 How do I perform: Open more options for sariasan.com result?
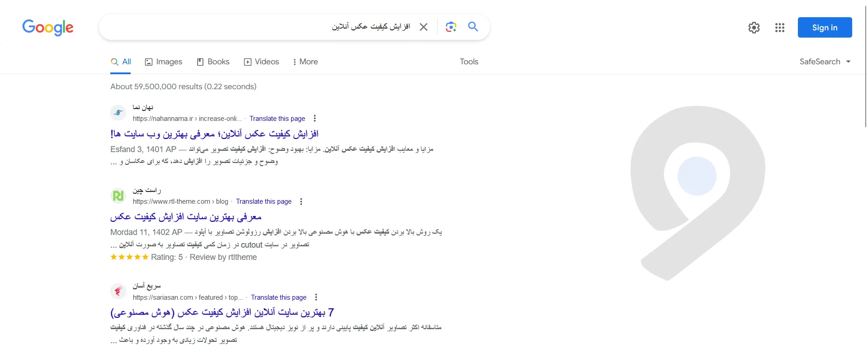pyautogui.click(x=316, y=297)
